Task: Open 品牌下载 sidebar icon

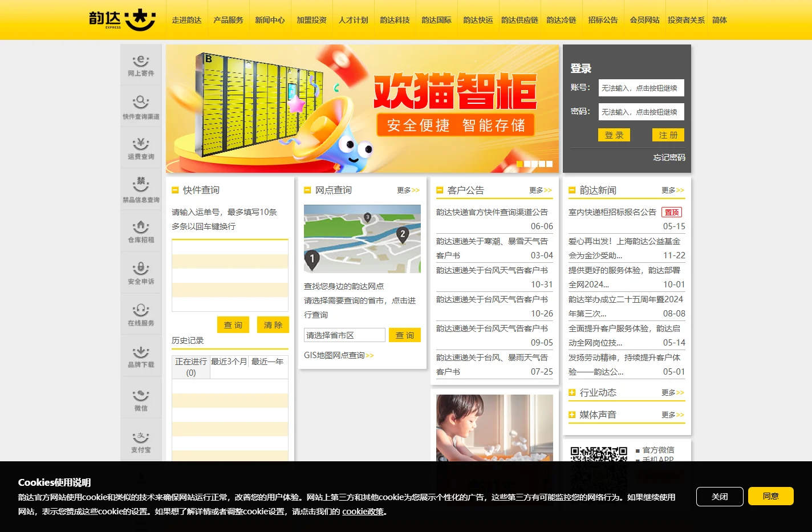Action: tap(141, 356)
